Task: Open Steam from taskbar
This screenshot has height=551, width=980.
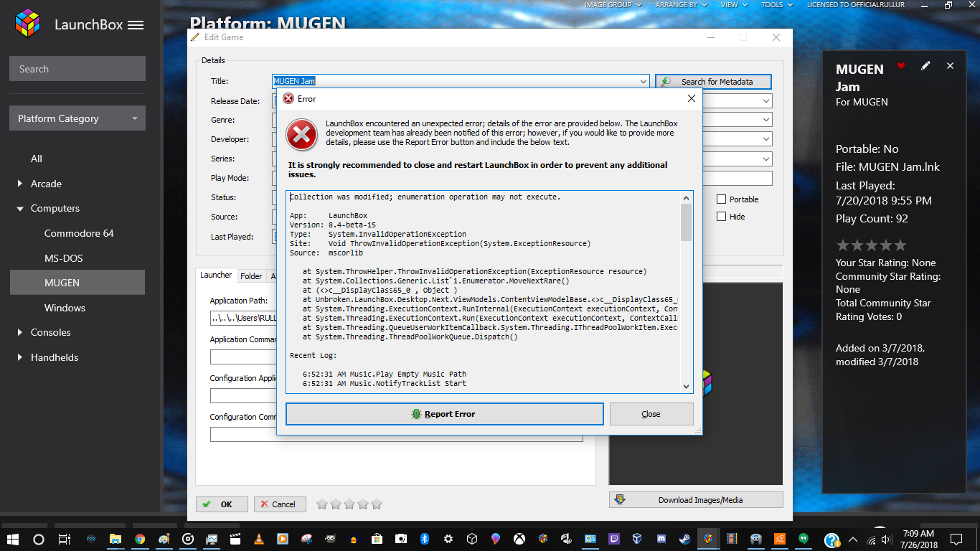Action: coord(684,539)
